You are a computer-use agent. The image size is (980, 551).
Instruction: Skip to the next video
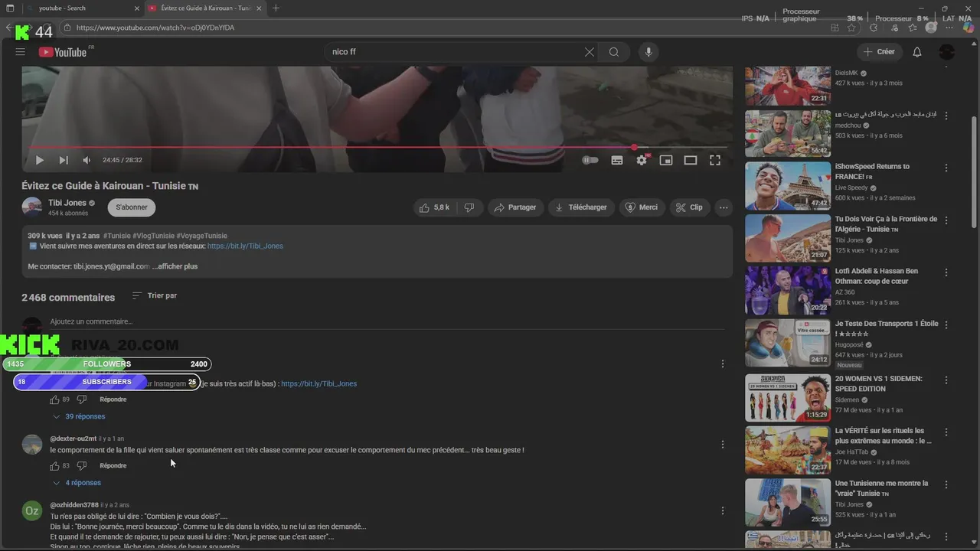[x=64, y=160]
